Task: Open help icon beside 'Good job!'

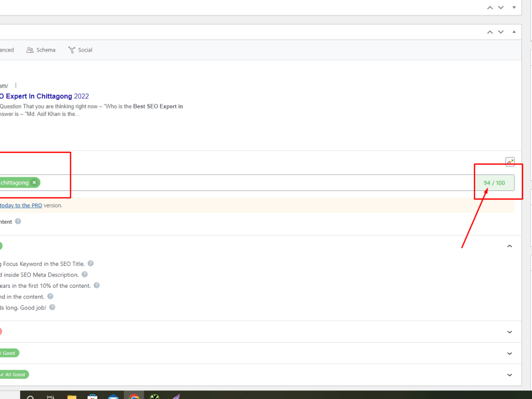Action: point(52,307)
